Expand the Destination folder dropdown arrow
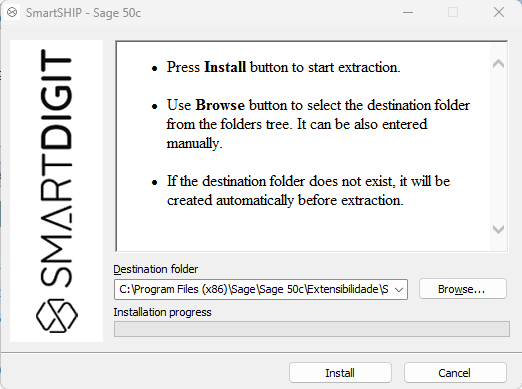The image size is (522, 389). pos(399,289)
